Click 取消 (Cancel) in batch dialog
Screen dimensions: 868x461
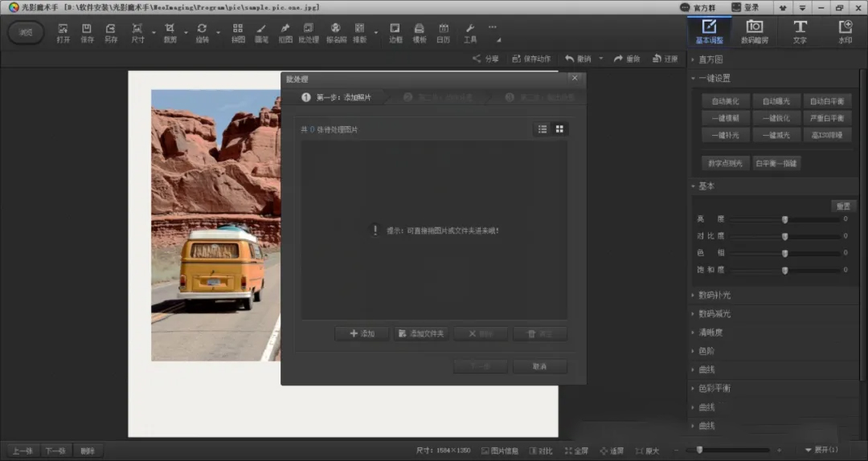540,366
